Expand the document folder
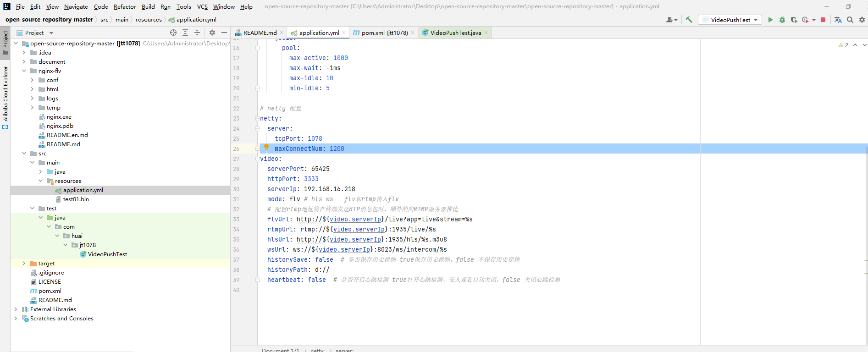 point(24,62)
